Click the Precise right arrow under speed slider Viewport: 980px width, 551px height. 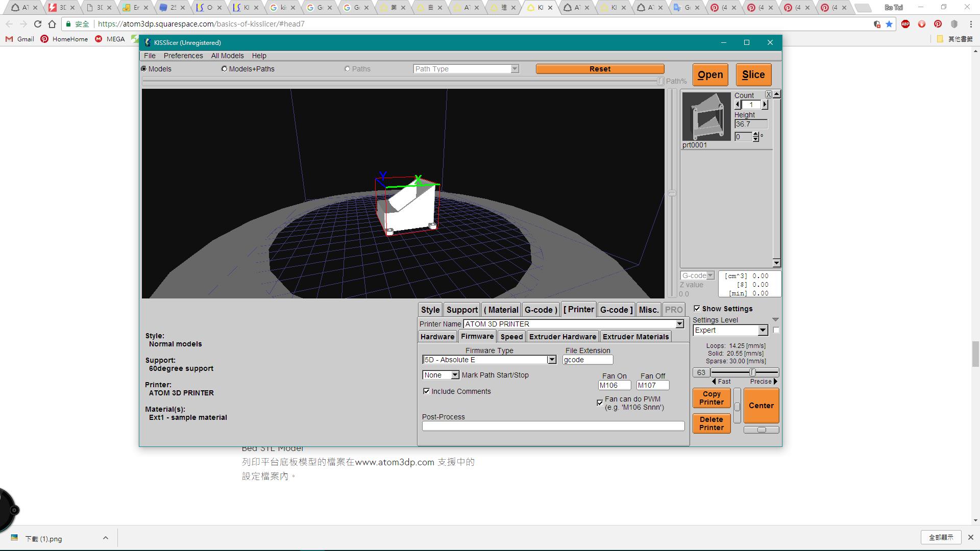(775, 382)
